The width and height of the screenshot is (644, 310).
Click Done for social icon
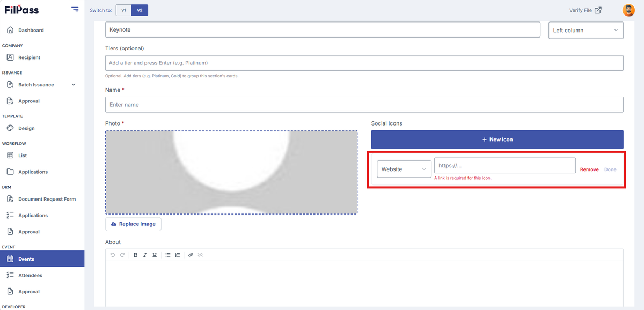click(x=610, y=169)
